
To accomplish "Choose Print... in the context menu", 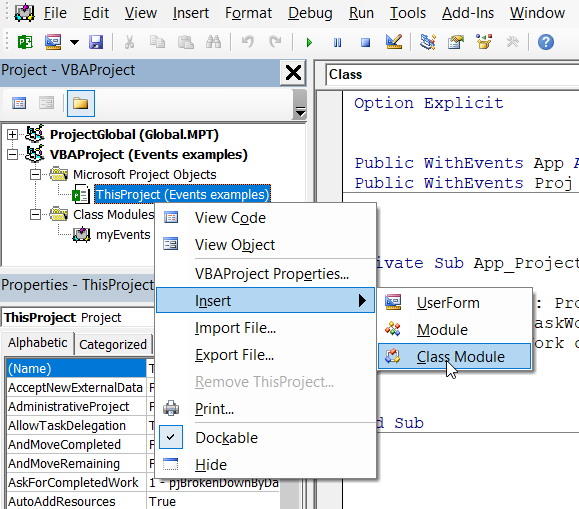I will [x=266, y=409].
